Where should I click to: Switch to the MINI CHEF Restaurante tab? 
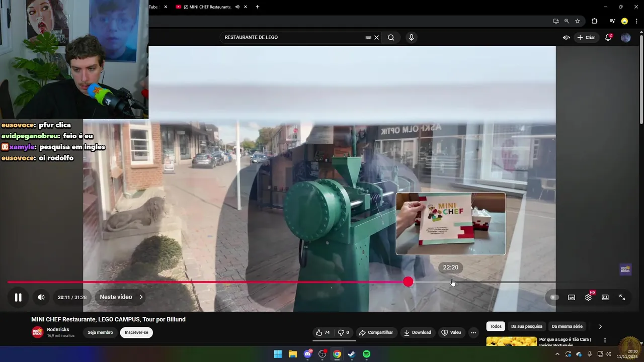pyautogui.click(x=206, y=7)
